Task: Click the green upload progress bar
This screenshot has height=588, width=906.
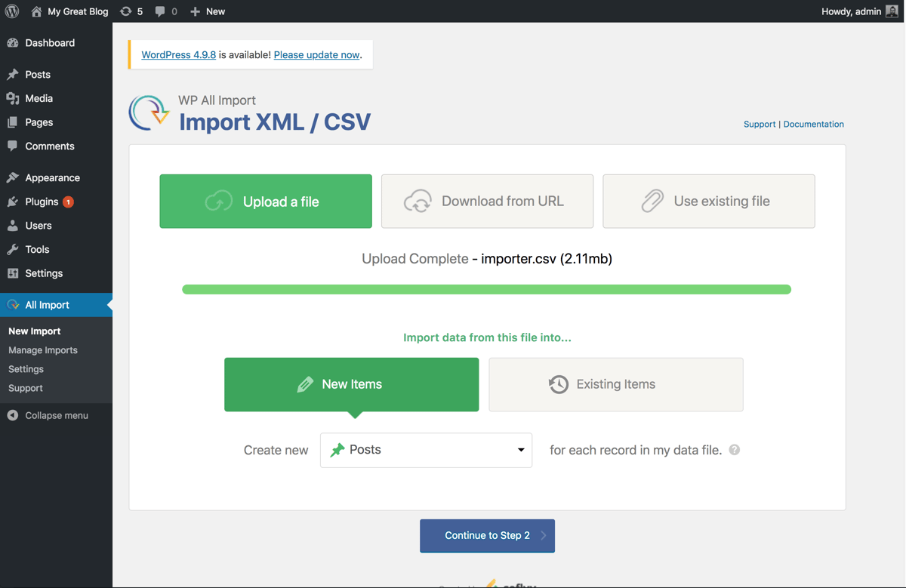Action: pos(487,288)
